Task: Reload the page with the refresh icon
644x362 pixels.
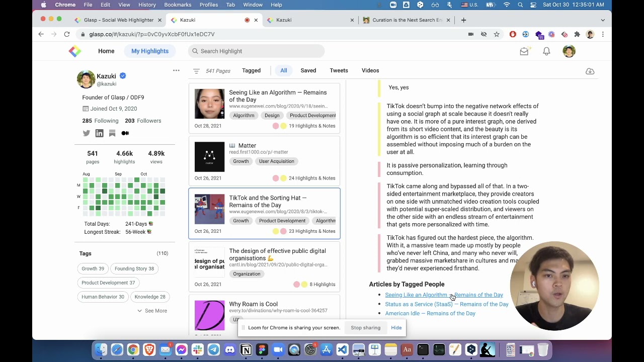Action: point(66,34)
